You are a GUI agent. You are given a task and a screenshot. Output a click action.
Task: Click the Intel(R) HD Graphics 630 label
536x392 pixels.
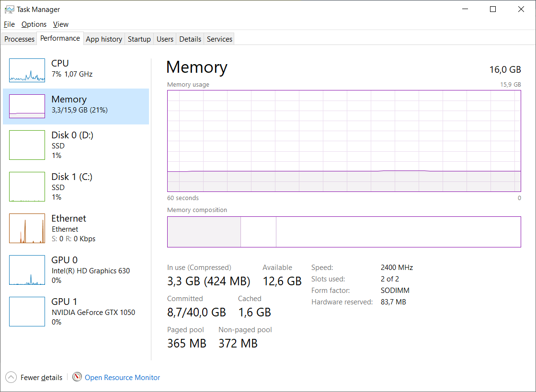[91, 271]
